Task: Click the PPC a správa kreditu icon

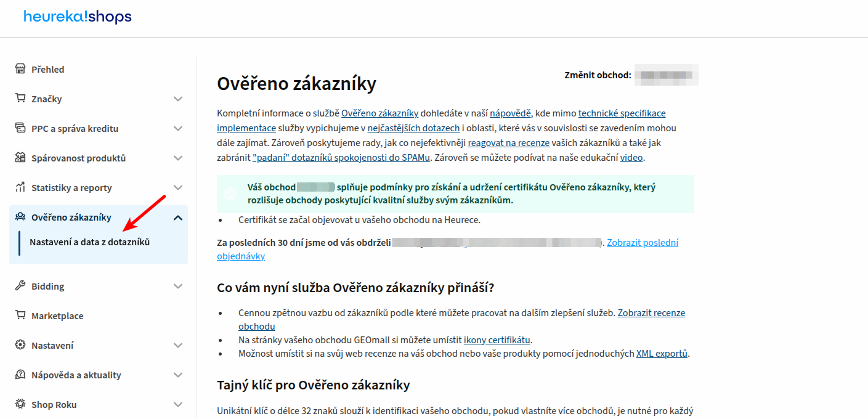Action: [20, 128]
